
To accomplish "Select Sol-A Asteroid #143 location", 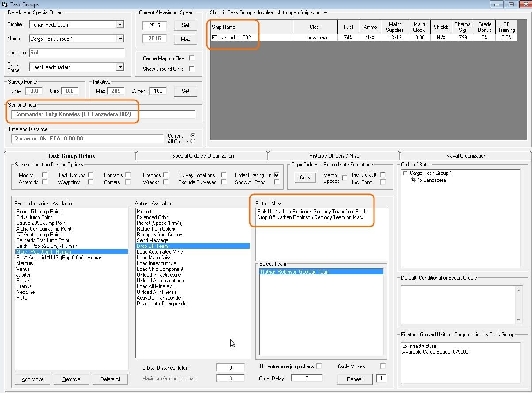I will point(72,258).
